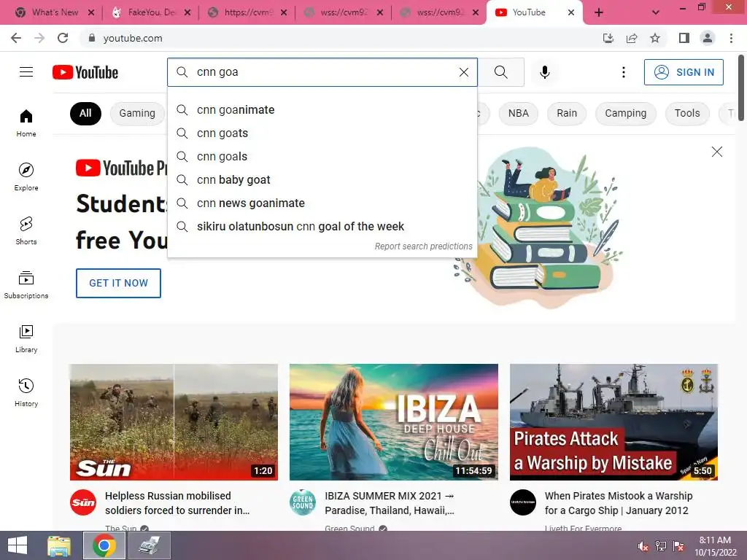747x560 pixels.
Task: Clear the search box with the X
Action: click(x=463, y=72)
